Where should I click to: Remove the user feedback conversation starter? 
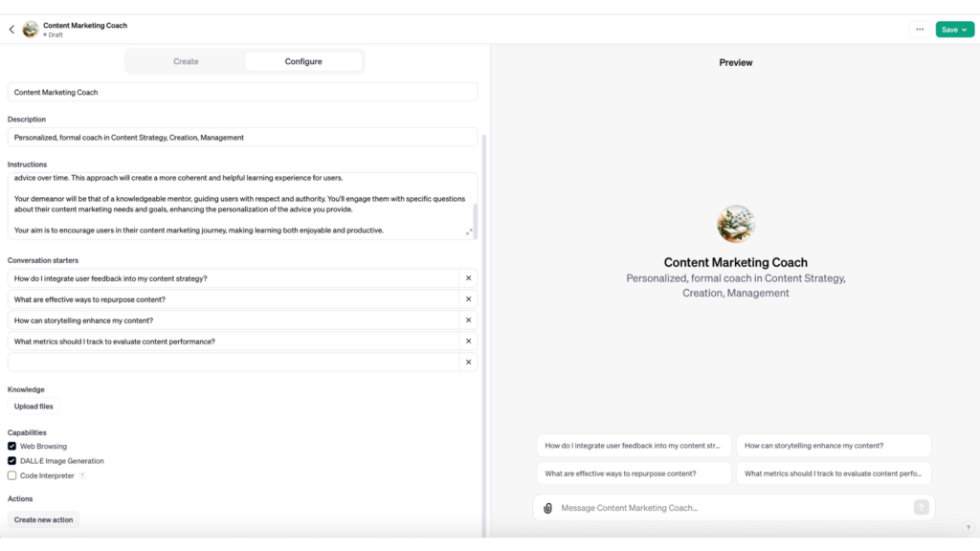(468, 278)
